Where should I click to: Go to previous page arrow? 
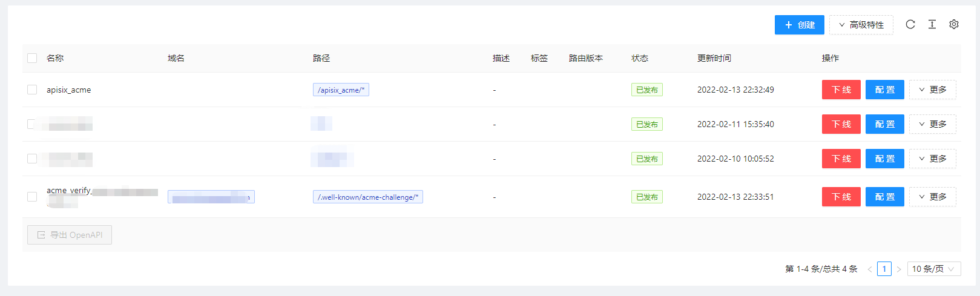(870, 269)
